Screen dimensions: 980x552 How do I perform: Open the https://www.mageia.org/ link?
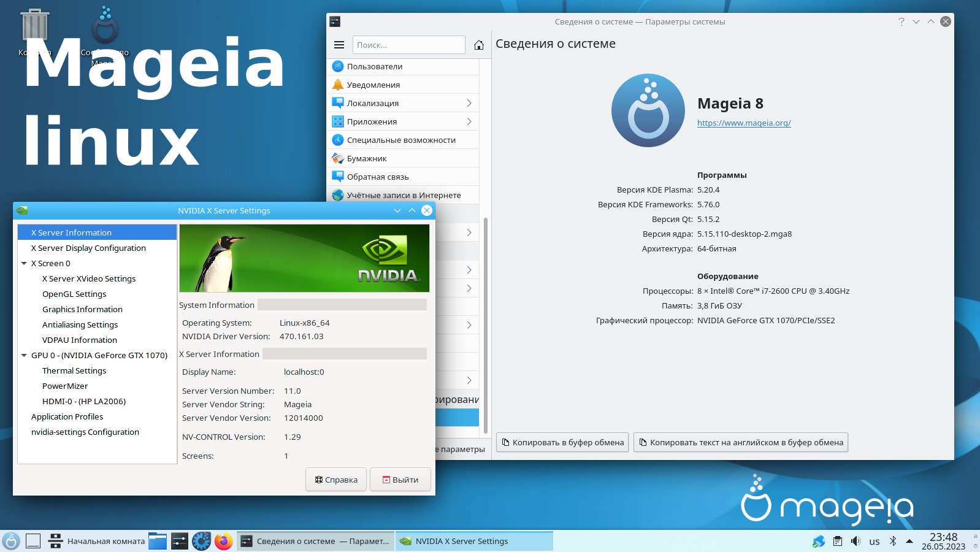pos(744,123)
